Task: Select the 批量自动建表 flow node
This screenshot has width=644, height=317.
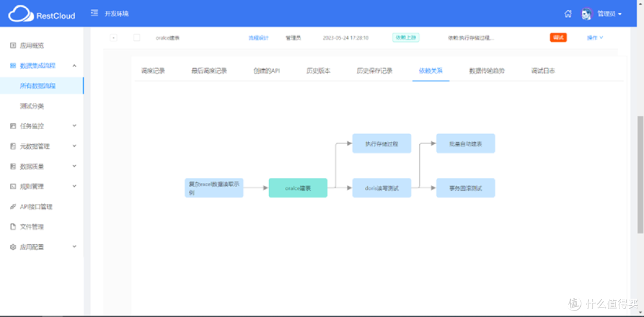Action: point(466,144)
